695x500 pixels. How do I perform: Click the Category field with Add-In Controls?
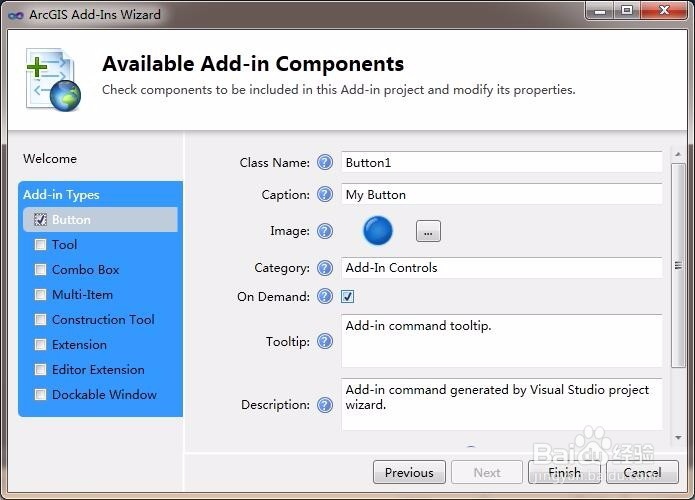click(x=502, y=268)
